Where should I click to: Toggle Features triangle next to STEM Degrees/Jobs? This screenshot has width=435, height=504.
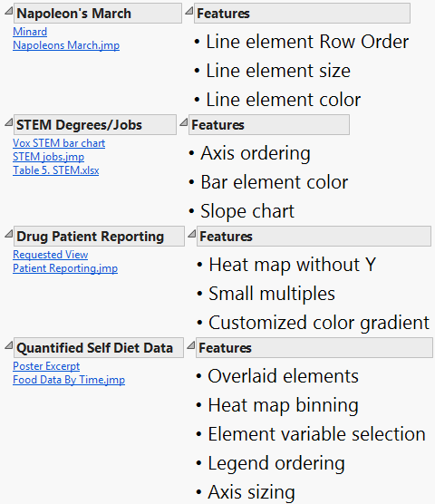coord(184,122)
